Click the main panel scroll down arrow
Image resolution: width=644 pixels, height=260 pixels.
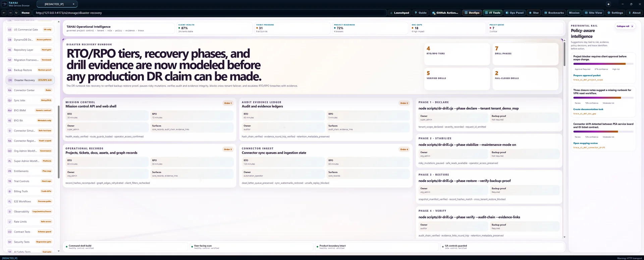pyautogui.click(x=565, y=237)
